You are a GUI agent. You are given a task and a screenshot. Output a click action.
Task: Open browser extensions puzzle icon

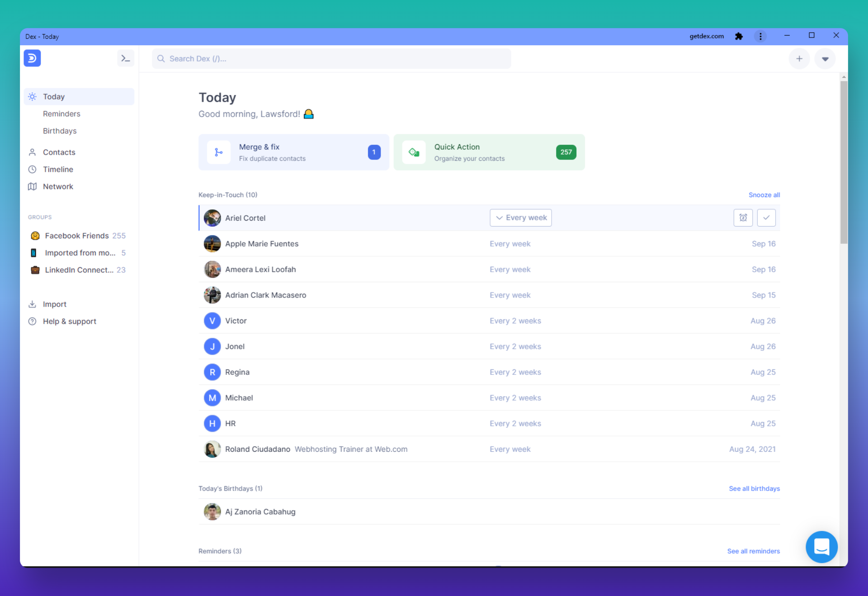point(739,36)
